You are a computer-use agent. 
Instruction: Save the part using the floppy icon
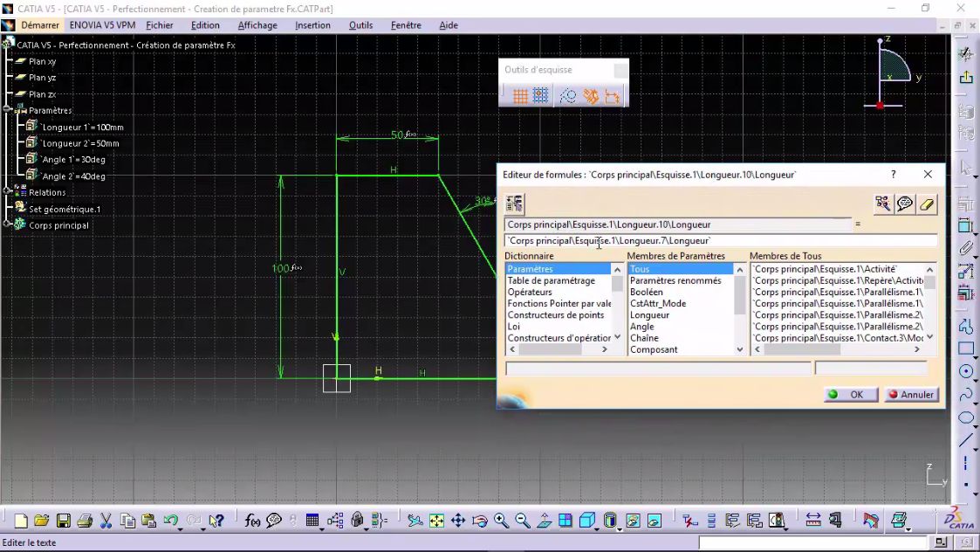click(63, 521)
